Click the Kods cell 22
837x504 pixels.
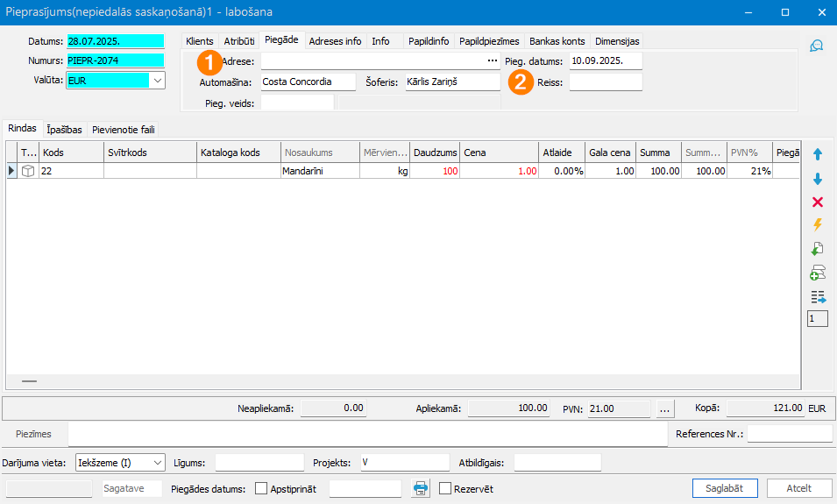tap(72, 171)
